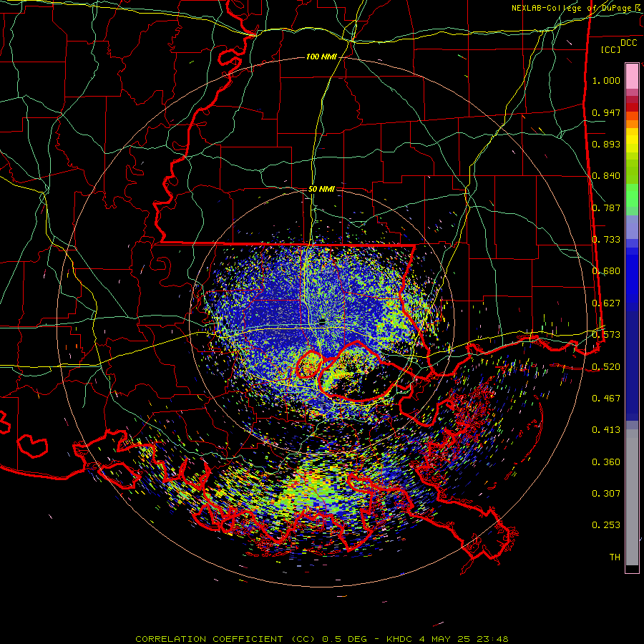Click the 50 NMI range ring label
Viewport: 644px width, 644px height.
[321, 189]
